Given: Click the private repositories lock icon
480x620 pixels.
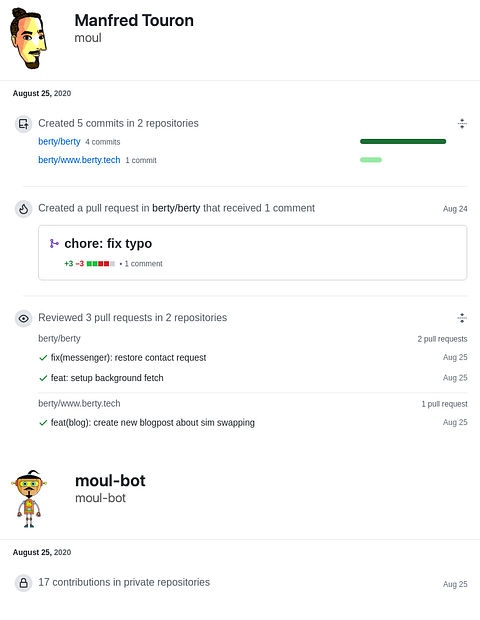Looking at the screenshot, I should 24,583.
